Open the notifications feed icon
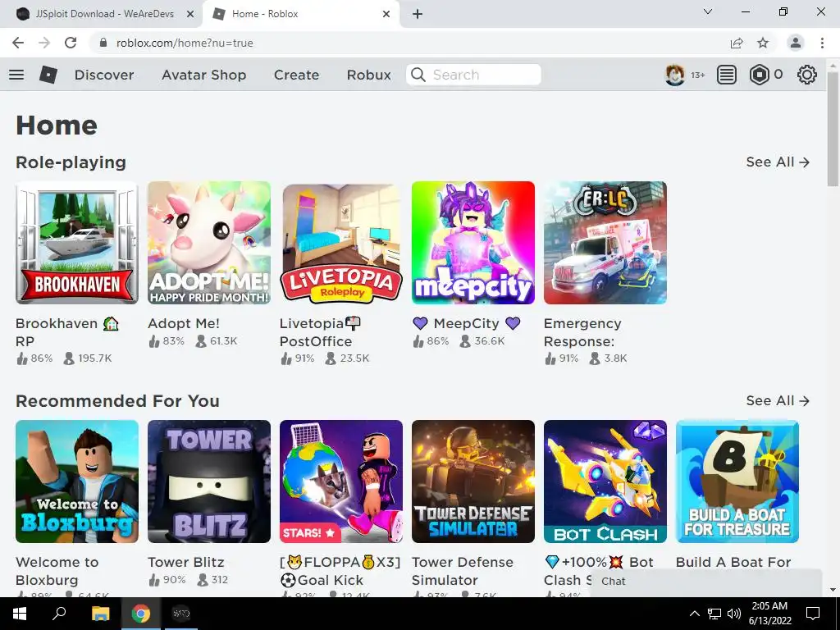Image resolution: width=840 pixels, height=630 pixels. pos(727,75)
